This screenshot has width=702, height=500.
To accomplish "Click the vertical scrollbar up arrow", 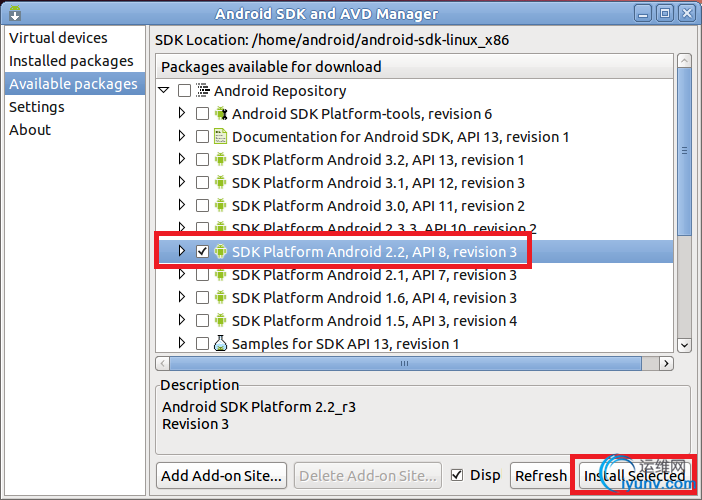I will pos(684,60).
